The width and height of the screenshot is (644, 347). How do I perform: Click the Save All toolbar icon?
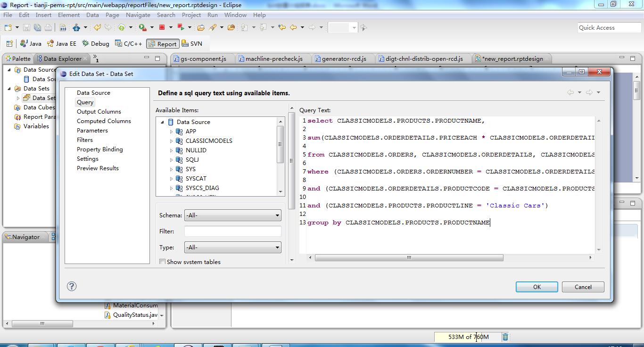coord(37,27)
